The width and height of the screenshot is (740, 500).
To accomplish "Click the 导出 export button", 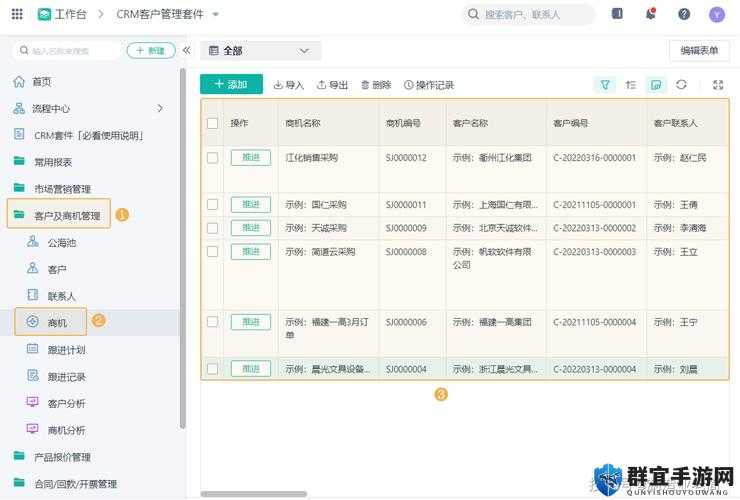I will (332, 85).
